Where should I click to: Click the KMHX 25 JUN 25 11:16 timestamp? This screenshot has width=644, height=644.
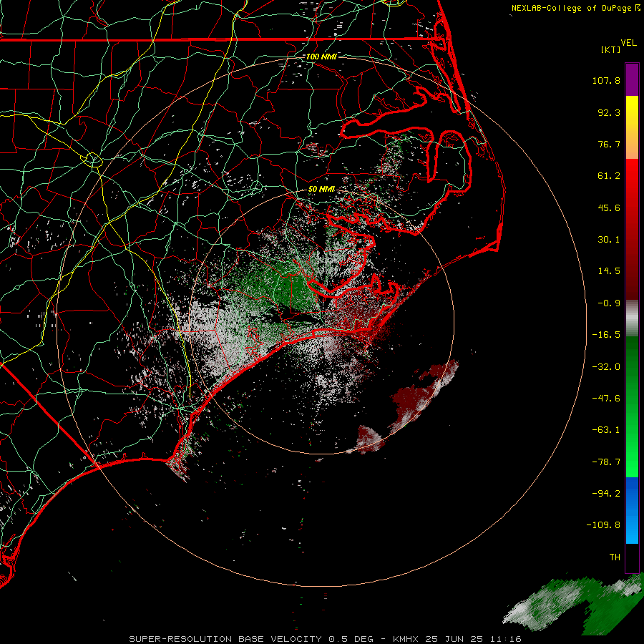(457, 639)
